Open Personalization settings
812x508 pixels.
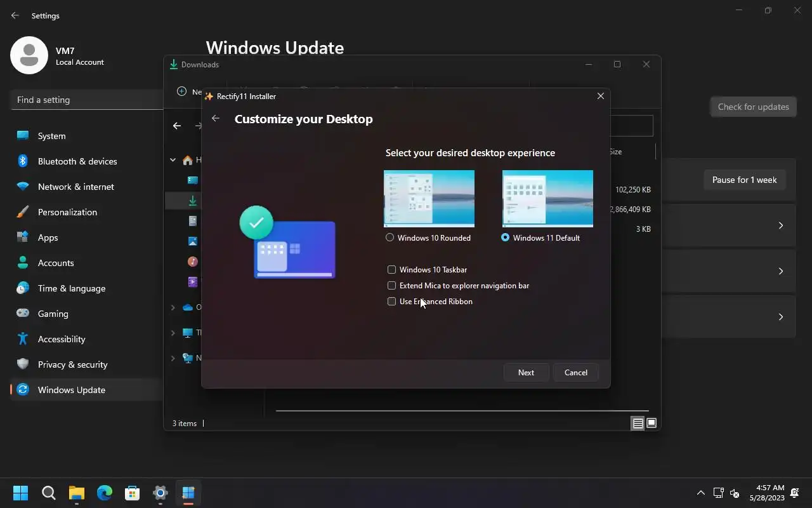tap(86, 212)
